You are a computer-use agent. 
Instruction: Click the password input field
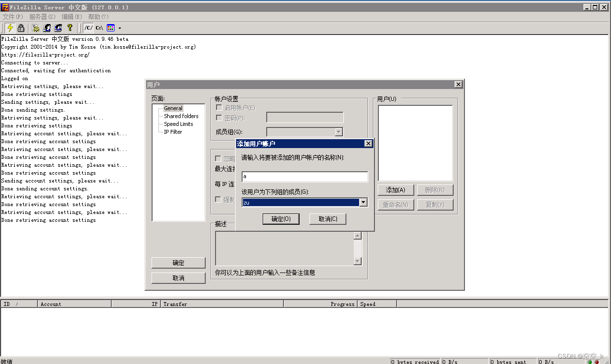point(305,117)
